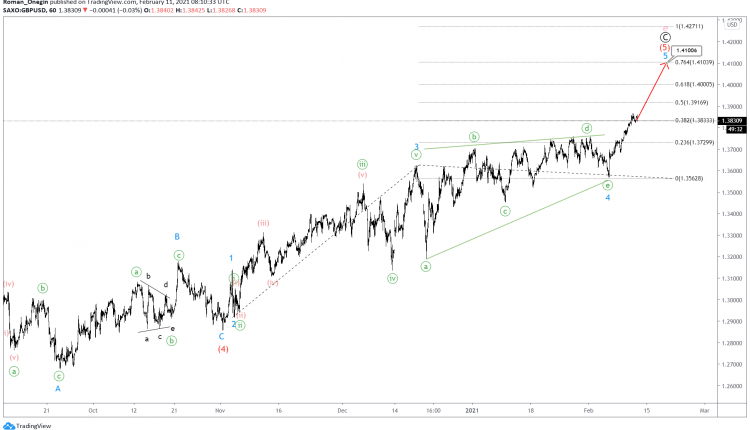Click the 1.35000 price axis label
Viewport: 750px width, 430px height.
tap(732, 193)
